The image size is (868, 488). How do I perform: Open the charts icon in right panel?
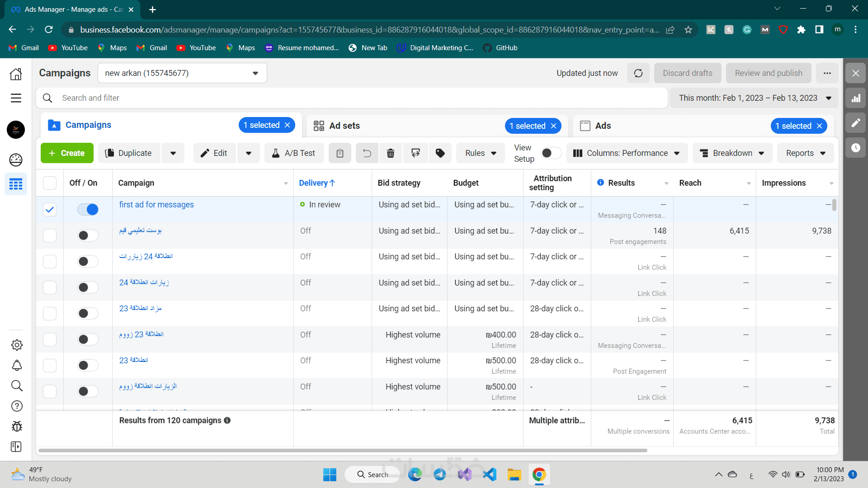tap(856, 98)
